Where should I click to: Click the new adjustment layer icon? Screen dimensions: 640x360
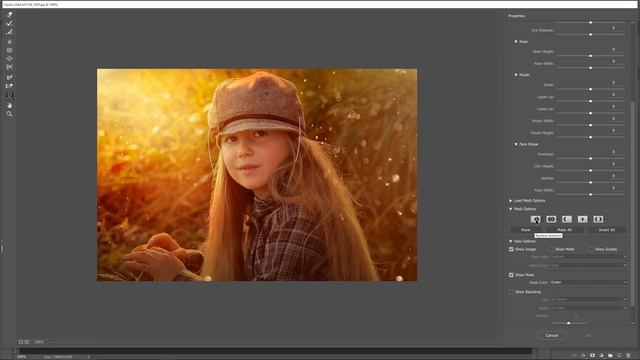click(x=601, y=356)
